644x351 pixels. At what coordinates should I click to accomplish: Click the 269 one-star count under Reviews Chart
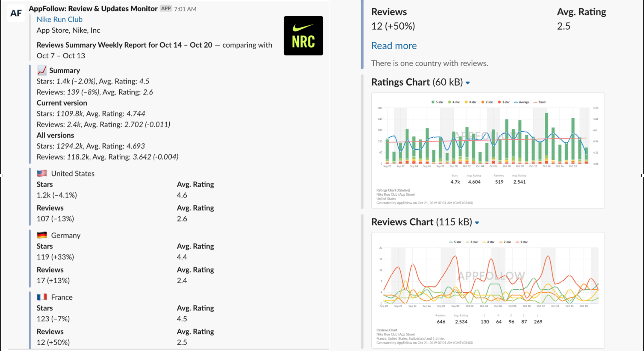538,322
